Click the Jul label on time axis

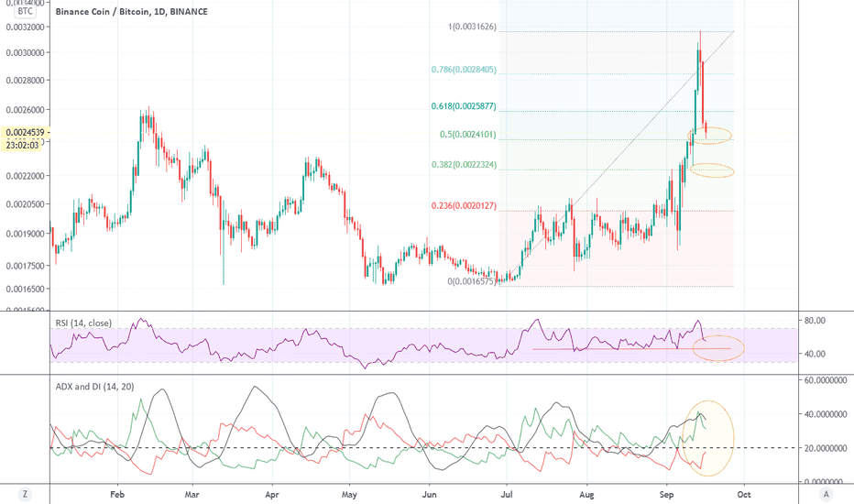tap(507, 494)
